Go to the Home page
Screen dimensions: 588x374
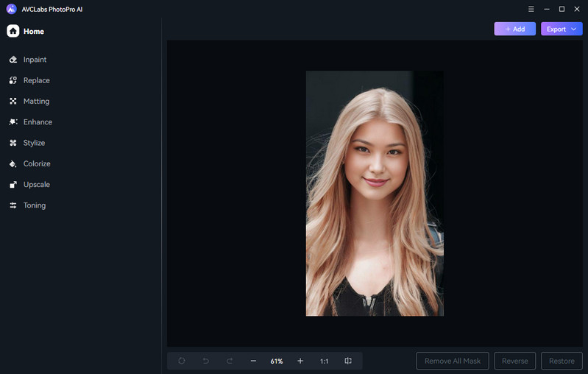pyautogui.click(x=26, y=31)
